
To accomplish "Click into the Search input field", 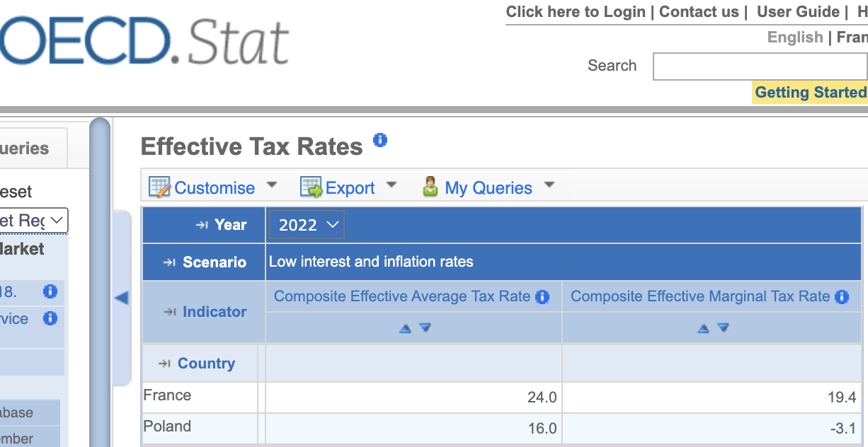I will tap(759, 66).
